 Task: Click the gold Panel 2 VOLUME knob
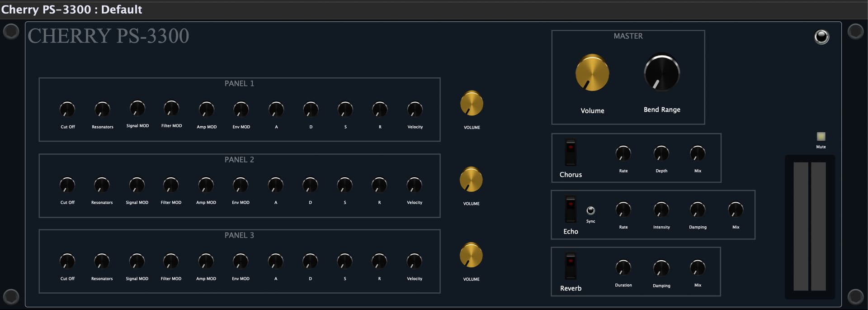click(471, 180)
